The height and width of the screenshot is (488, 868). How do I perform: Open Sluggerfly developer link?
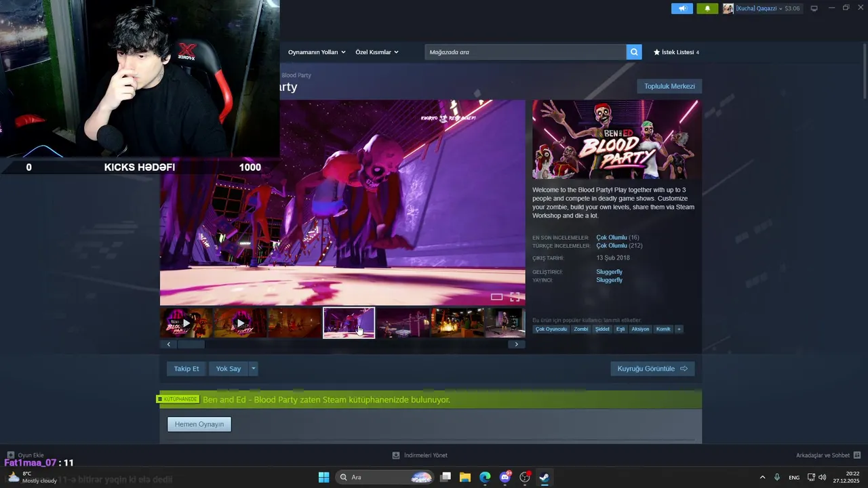tap(609, 272)
